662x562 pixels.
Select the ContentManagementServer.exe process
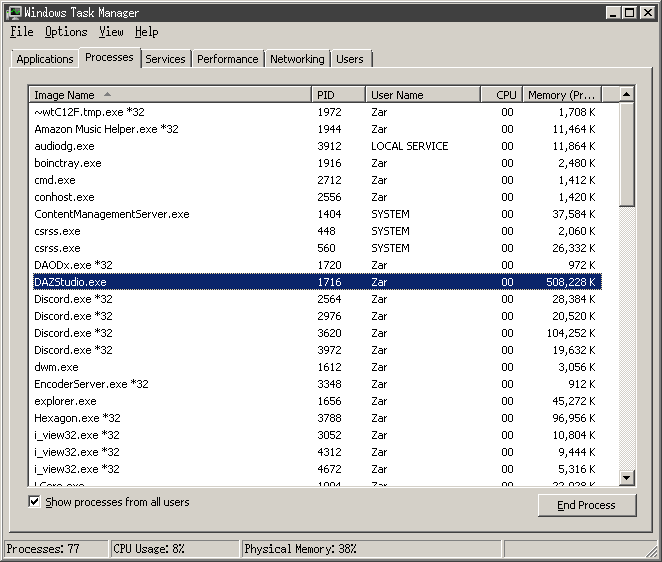(x=317, y=214)
